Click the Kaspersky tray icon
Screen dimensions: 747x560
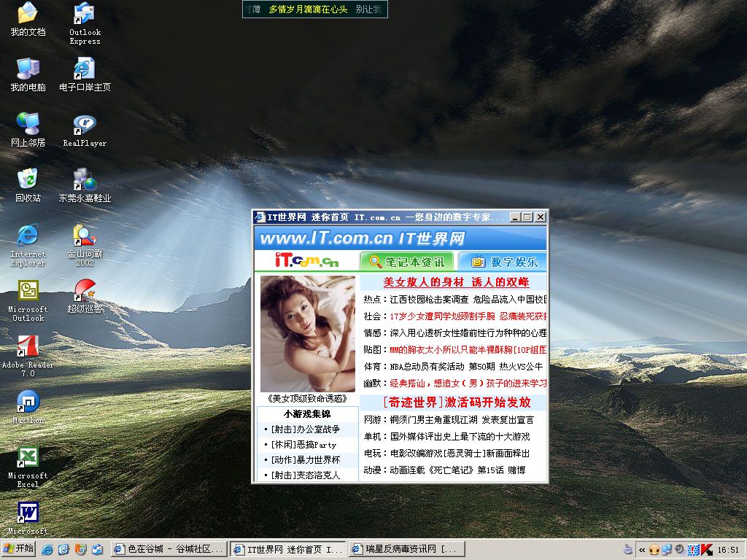click(x=707, y=550)
